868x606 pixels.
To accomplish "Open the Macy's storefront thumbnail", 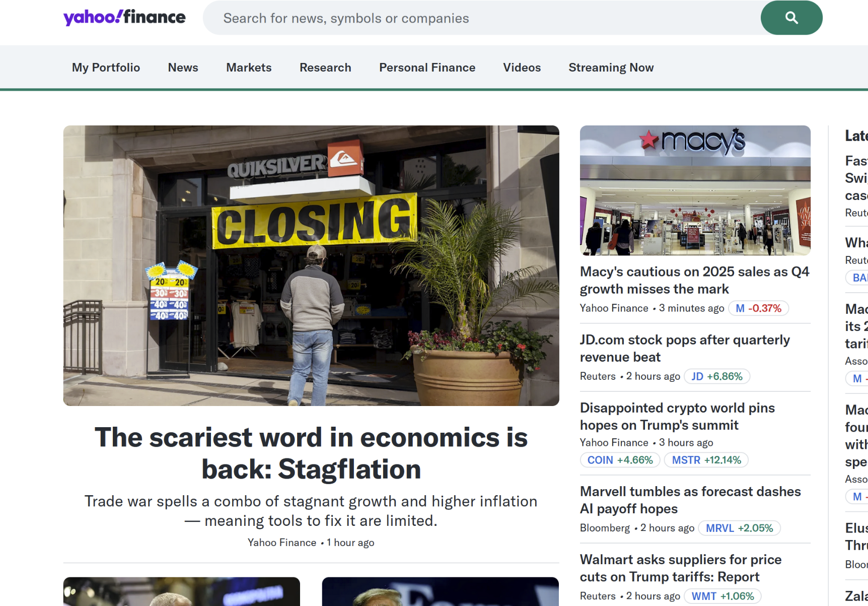I will pyautogui.click(x=695, y=190).
